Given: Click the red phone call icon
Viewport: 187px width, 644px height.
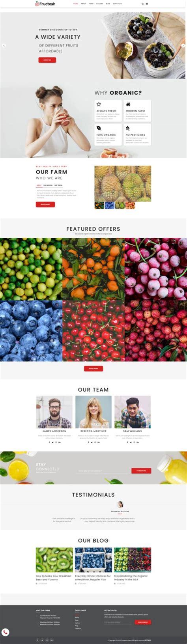Looking at the screenshot, I should click(5, 632).
